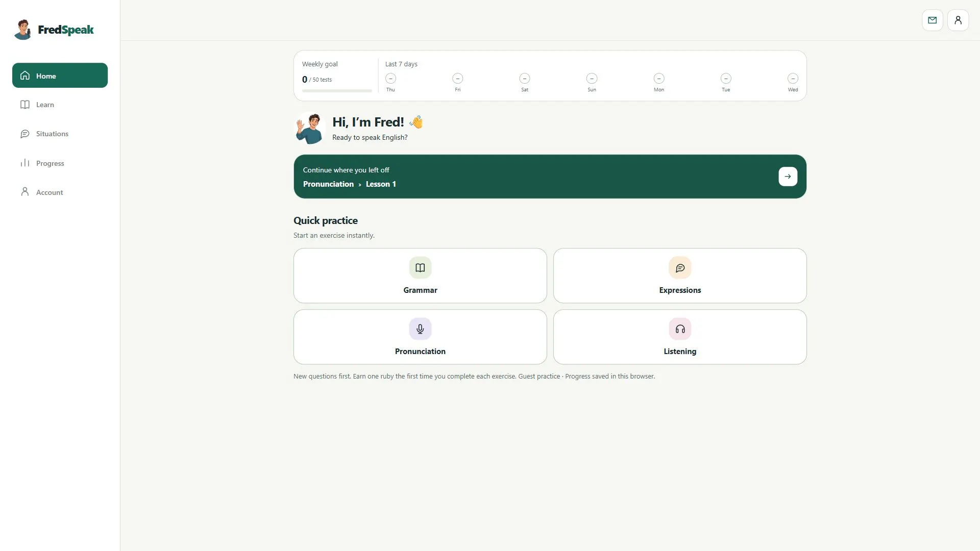Open the mail envelope icon
980x551 pixels.
coord(932,20)
